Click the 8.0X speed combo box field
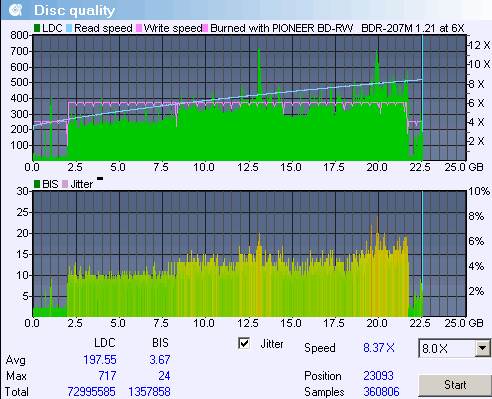 454,349
